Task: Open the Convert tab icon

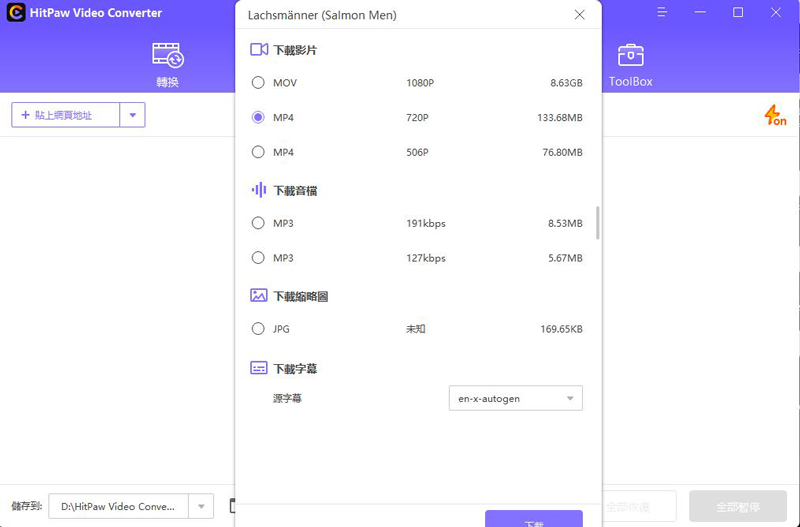Action: click(x=167, y=65)
